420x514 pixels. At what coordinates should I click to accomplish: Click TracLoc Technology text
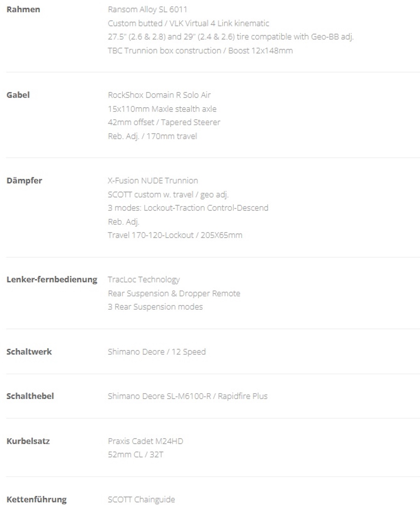point(144,280)
